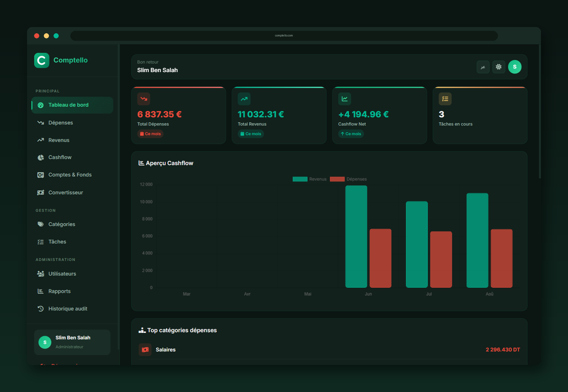
Task: Click the Total Revenus green trend icon
Action: 244,99
